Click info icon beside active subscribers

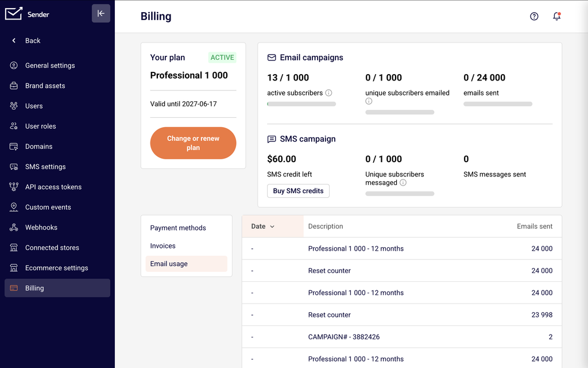click(x=329, y=93)
